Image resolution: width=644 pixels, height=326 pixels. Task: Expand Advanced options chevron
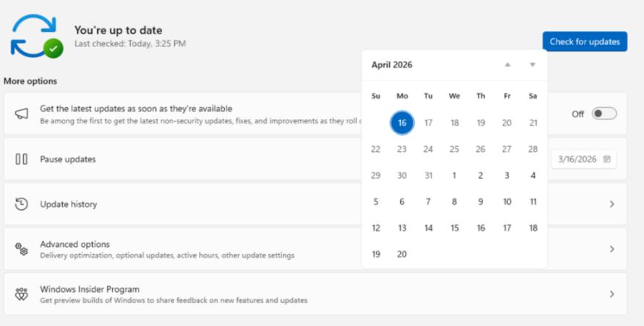click(611, 249)
